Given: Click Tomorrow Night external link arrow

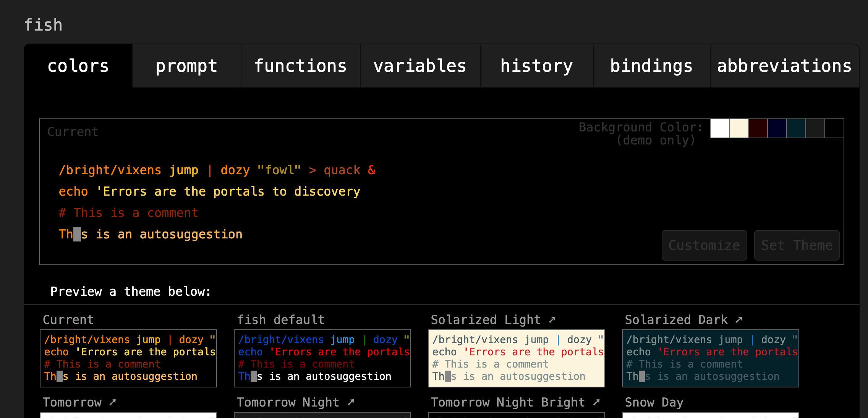Looking at the screenshot, I should pyautogui.click(x=350, y=402).
